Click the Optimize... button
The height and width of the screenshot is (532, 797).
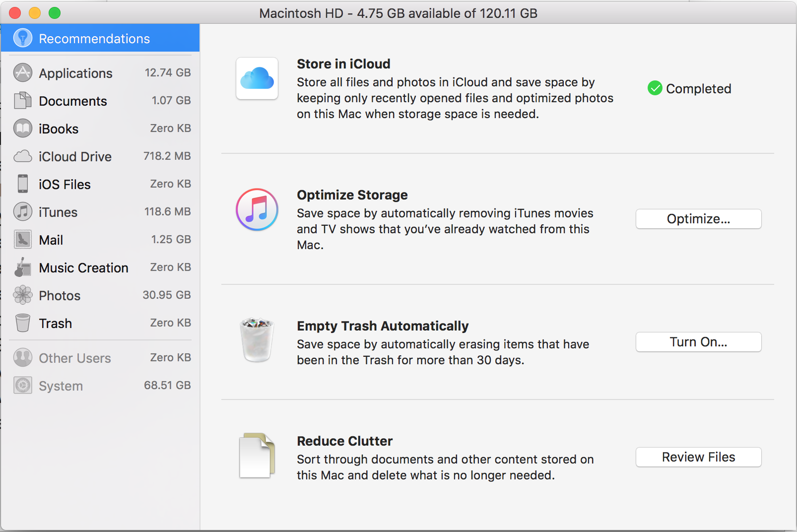coord(699,219)
